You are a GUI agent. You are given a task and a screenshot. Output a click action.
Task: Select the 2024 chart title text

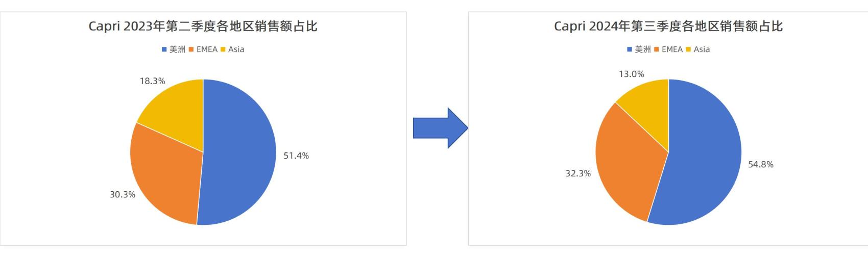click(x=668, y=26)
